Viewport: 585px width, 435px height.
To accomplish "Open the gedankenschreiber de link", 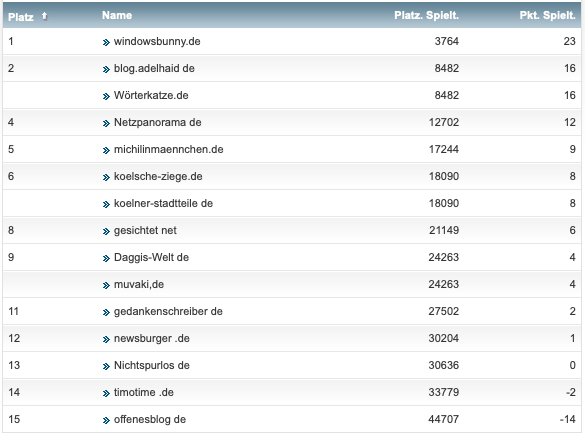I will click(168, 311).
